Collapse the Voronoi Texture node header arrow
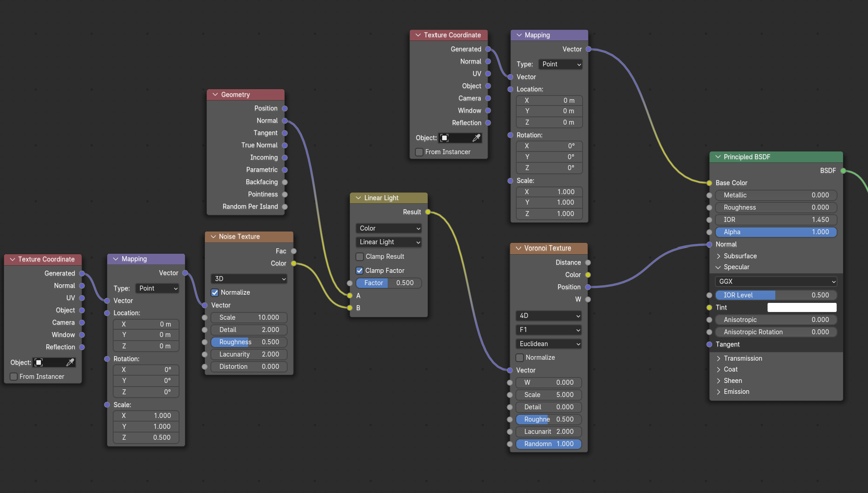The image size is (868, 493). 519,248
